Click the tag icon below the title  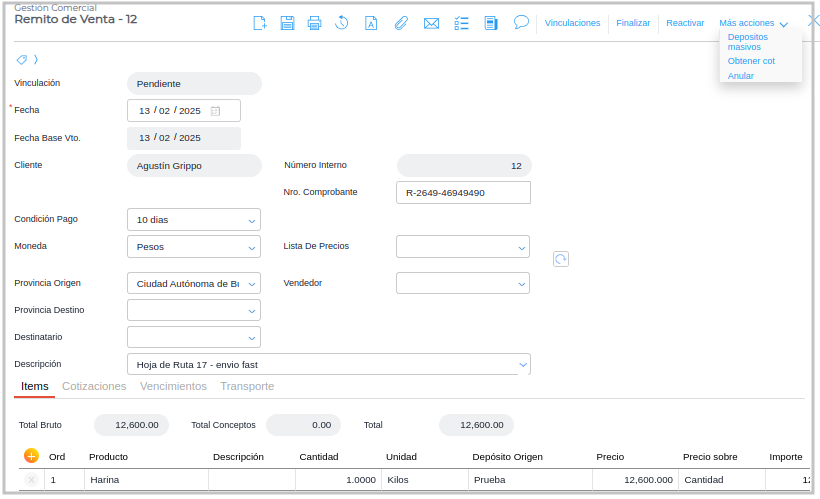pyautogui.click(x=22, y=60)
